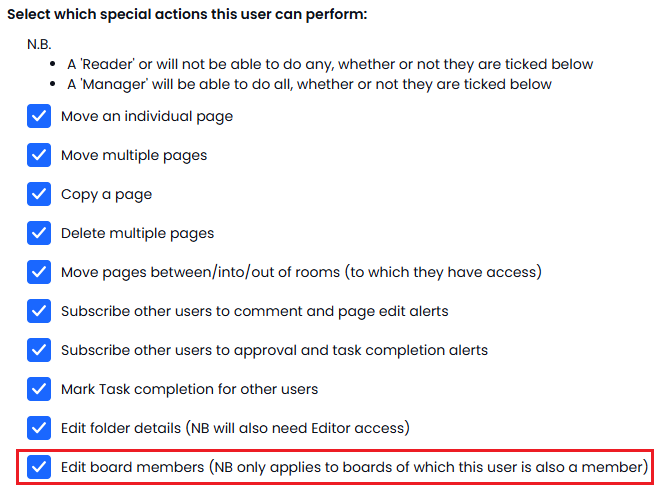658x493 pixels.
Task: Untick the 'Edit folder details' checkbox
Action: 39,428
